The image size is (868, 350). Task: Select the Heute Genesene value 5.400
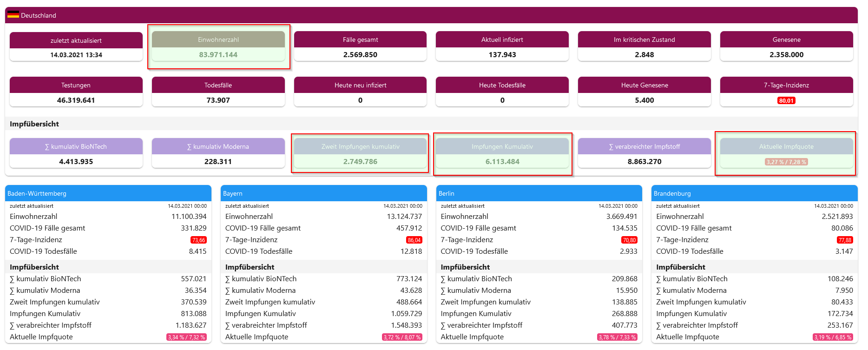(x=644, y=100)
